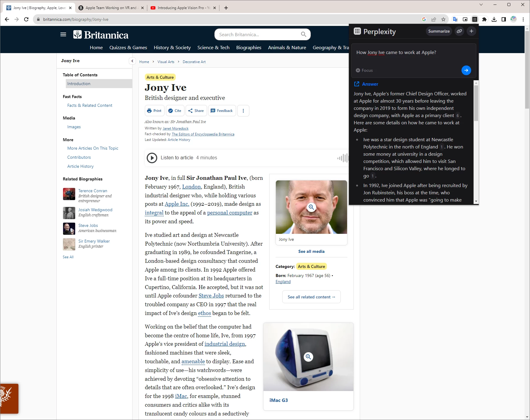Click the Feedback button
The image size is (530, 420).
pos(222,111)
